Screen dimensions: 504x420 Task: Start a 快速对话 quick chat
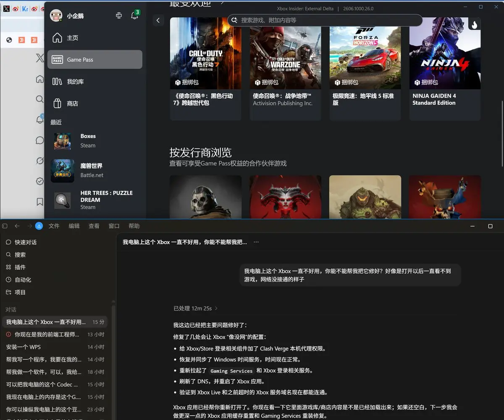(x=55, y=242)
